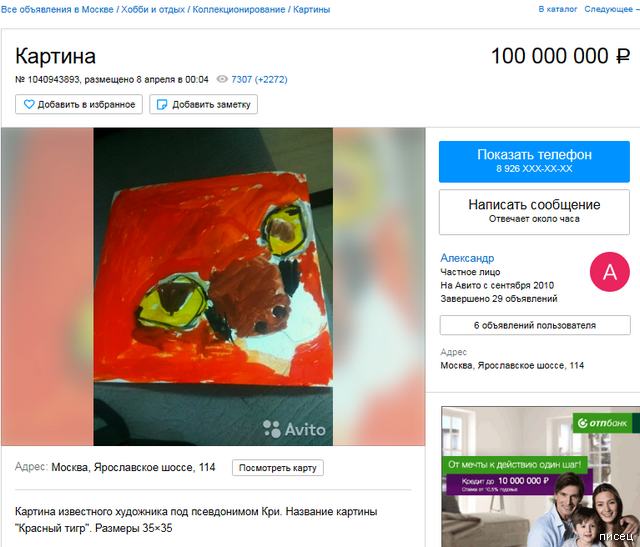The width and height of the screenshot is (640, 547).
Task: Return to catalog via В каталог
Action: tap(558, 9)
